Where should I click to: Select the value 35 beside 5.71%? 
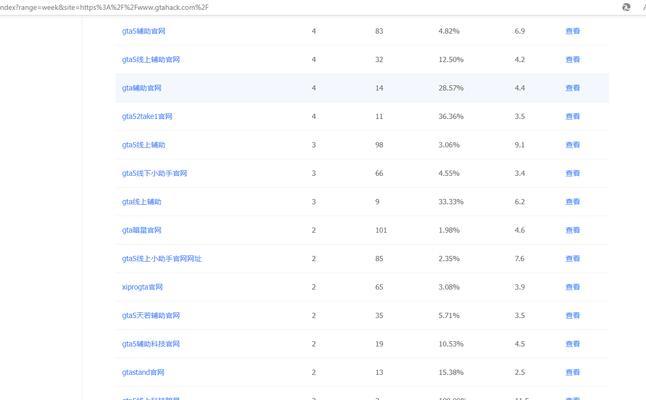(x=379, y=315)
